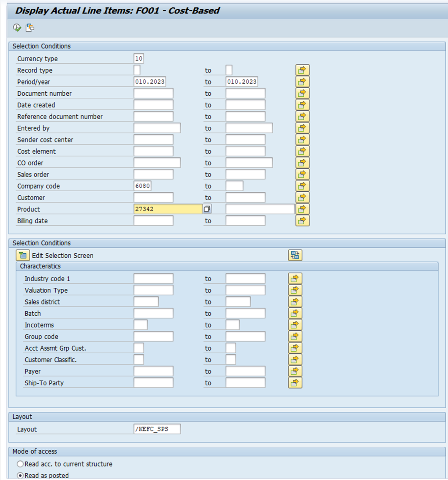
Task: Open multiple selection for Billing date
Action: point(302,221)
